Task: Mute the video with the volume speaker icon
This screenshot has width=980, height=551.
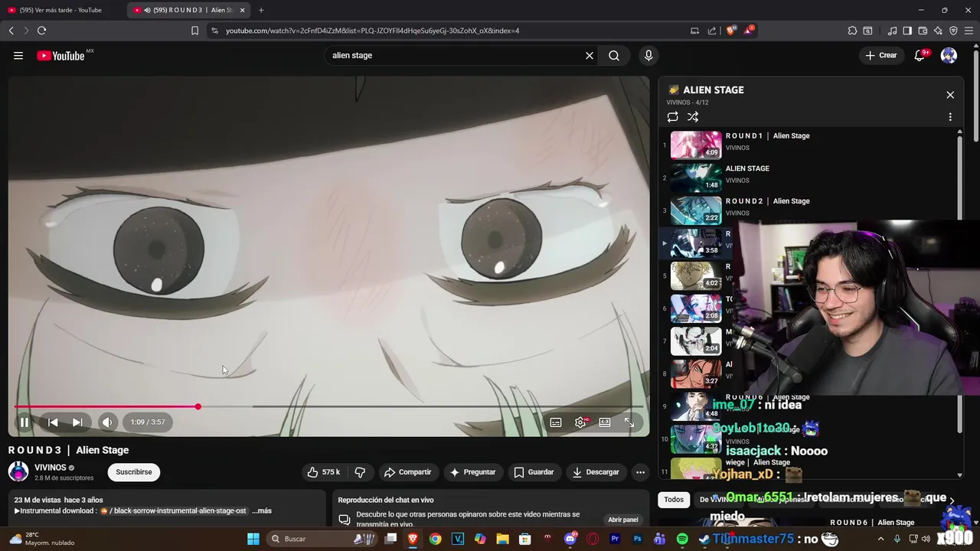Action: (x=107, y=422)
